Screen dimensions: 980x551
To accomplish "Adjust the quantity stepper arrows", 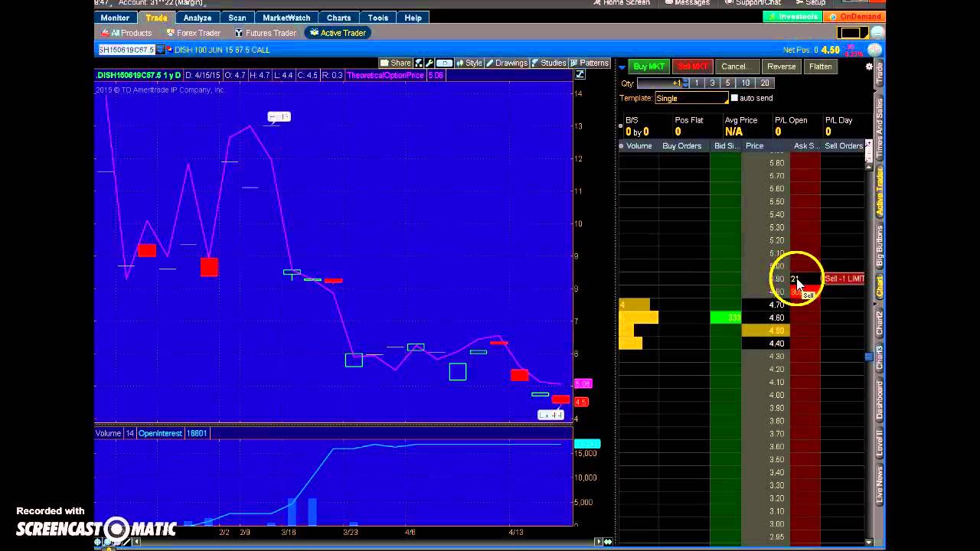I will [x=686, y=83].
